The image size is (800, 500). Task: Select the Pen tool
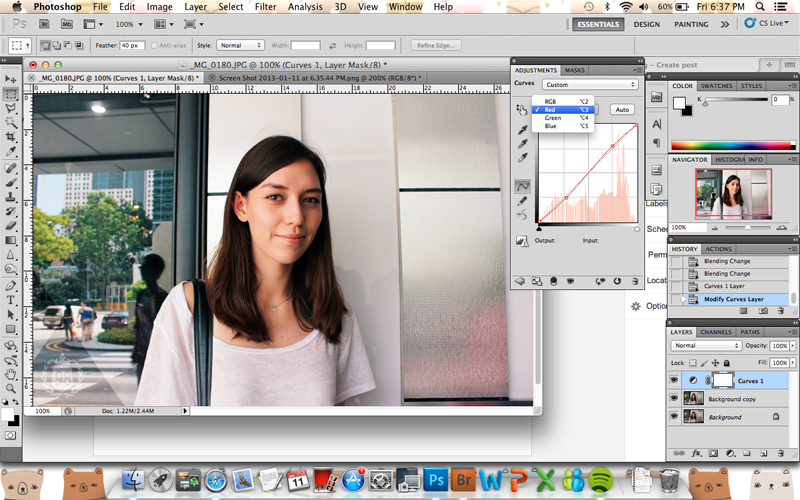coord(10,286)
